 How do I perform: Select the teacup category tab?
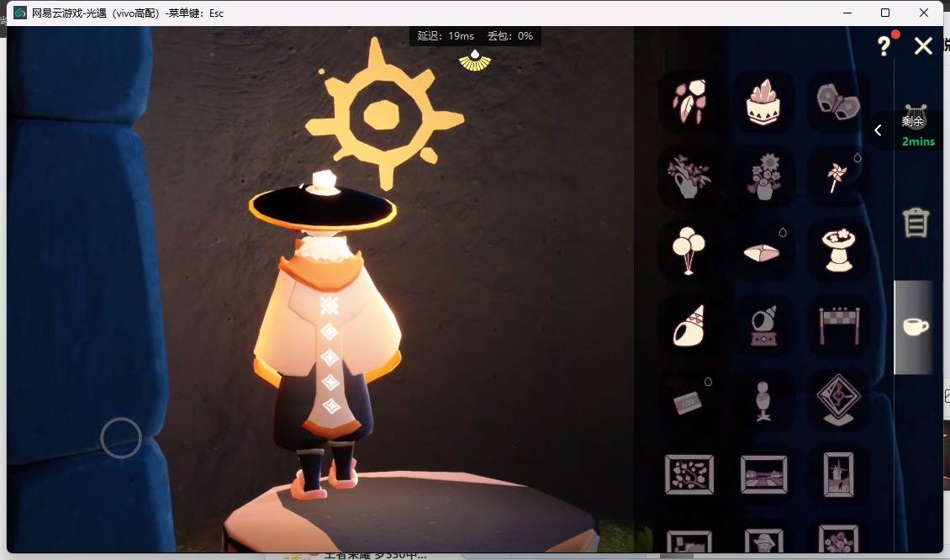click(915, 326)
